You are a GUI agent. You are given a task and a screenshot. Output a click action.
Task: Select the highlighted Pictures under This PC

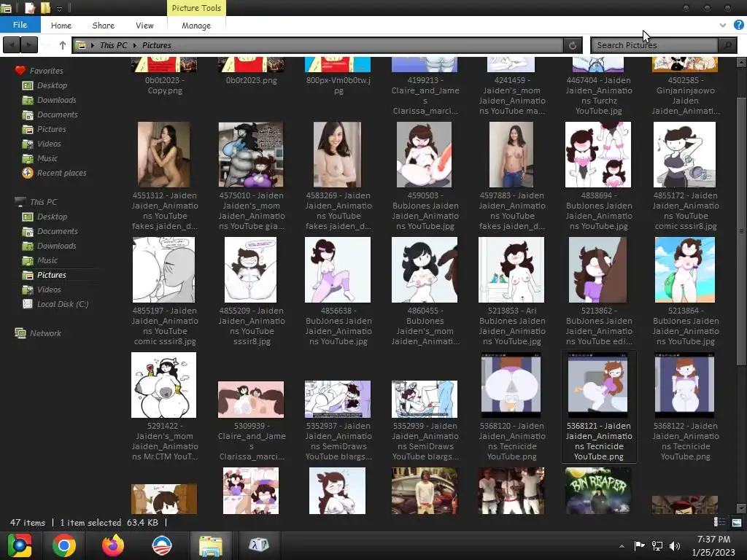pos(52,275)
